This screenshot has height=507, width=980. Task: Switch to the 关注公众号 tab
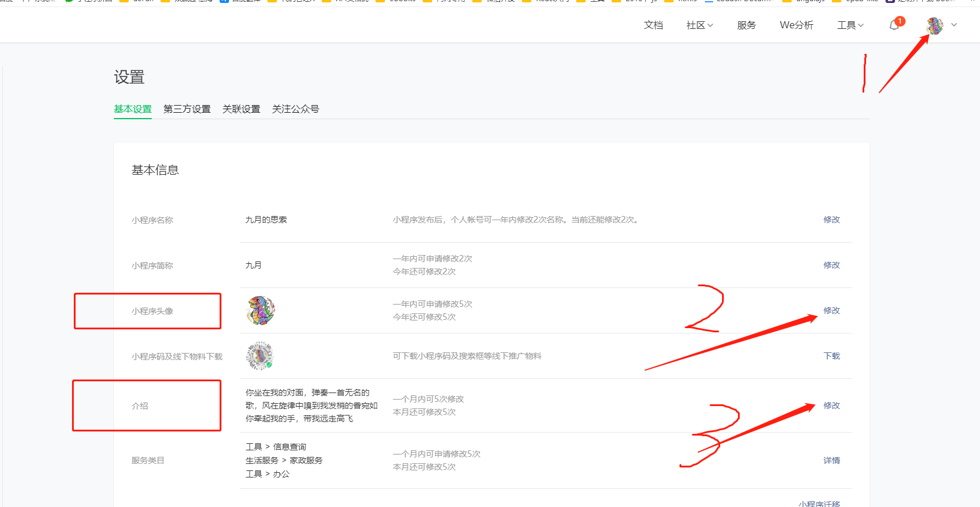pyautogui.click(x=296, y=109)
